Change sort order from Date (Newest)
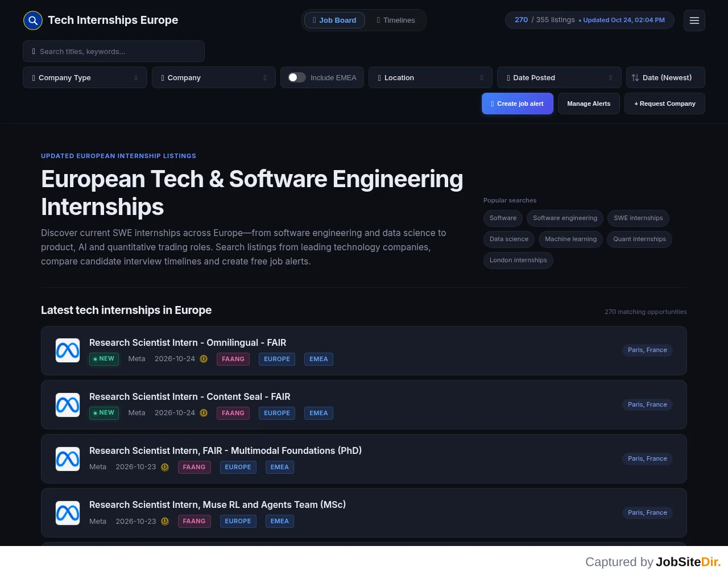 [x=665, y=77]
